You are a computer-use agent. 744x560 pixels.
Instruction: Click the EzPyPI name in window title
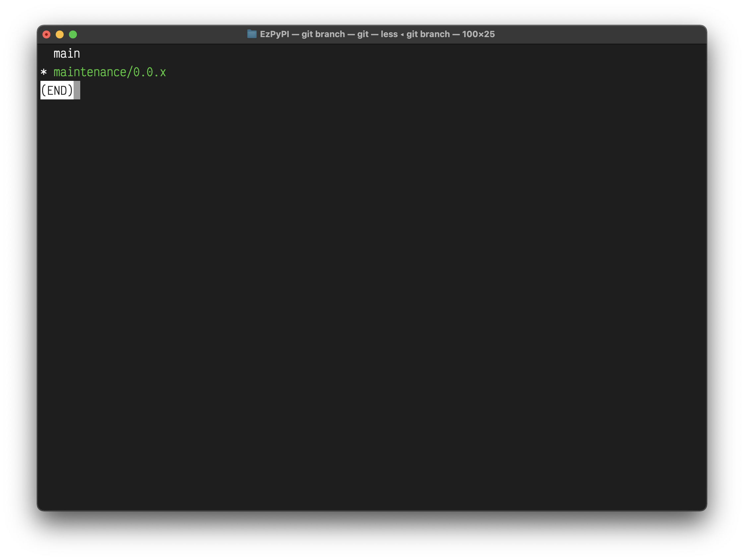pyautogui.click(x=274, y=34)
